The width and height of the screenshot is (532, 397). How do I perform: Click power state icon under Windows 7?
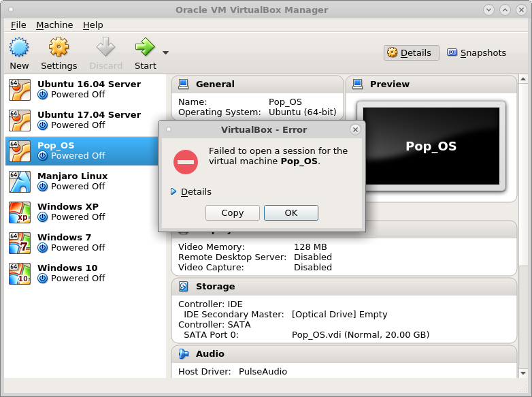point(42,248)
